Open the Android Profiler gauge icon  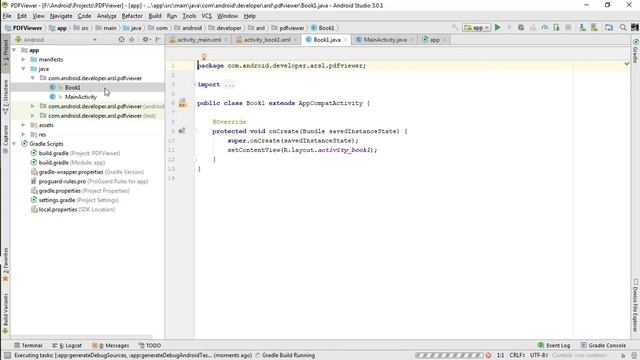(545, 28)
